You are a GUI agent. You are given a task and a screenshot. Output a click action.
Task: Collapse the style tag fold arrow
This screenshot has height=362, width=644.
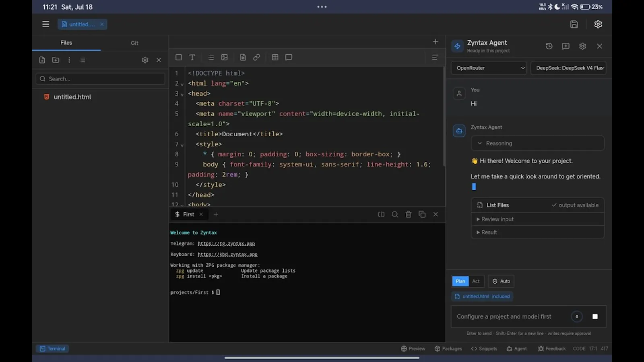(x=182, y=145)
